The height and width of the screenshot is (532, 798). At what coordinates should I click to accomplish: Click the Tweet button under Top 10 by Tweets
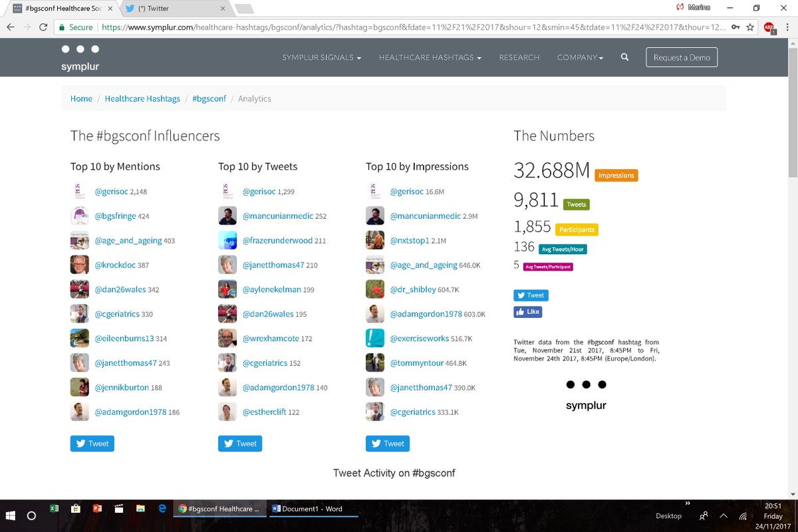[x=240, y=444]
